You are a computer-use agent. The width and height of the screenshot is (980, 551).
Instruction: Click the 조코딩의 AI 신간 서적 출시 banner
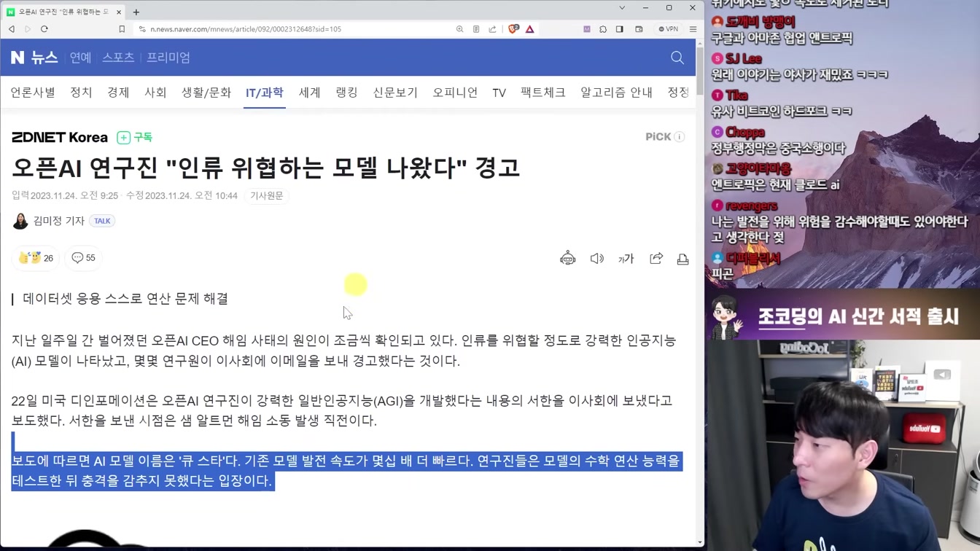(x=842, y=315)
